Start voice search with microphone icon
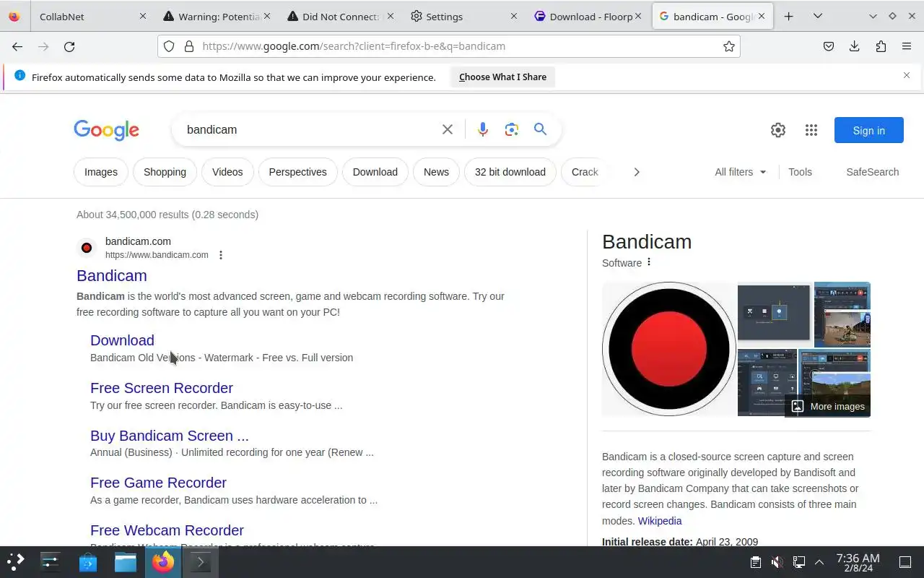The width and height of the screenshot is (924, 578). click(483, 129)
